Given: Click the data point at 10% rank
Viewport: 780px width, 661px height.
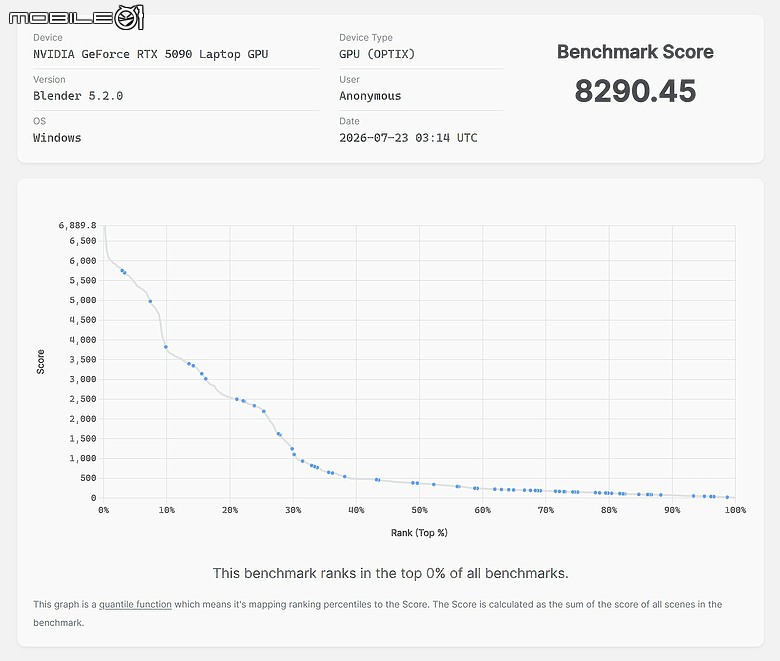Looking at the screenshot, I should pos(166,347).
